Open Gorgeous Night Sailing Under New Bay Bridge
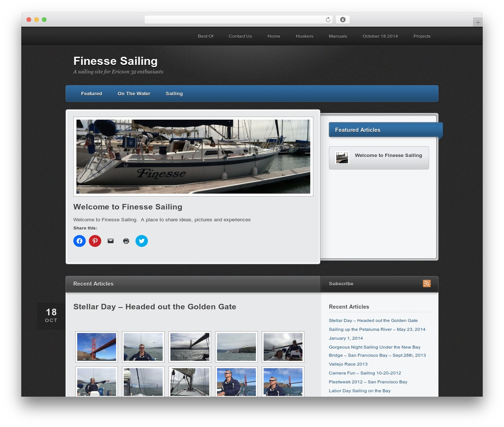Image resolution: width=504 pixels, height=427 pixels. [x=377, y=351]
